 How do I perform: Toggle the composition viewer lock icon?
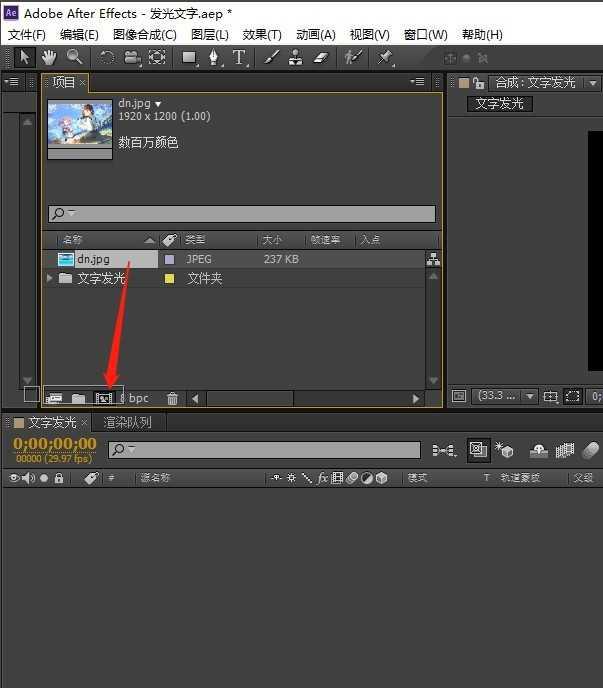(x=479, y=83)
